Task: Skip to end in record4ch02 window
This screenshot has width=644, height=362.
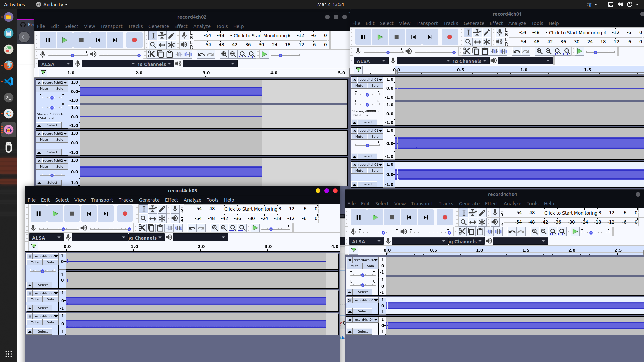Action: 115,40
